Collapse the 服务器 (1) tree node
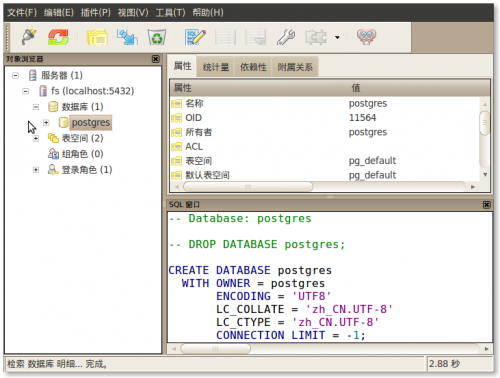The height and width of the screenshot is (378, 500). pos(15,75)
